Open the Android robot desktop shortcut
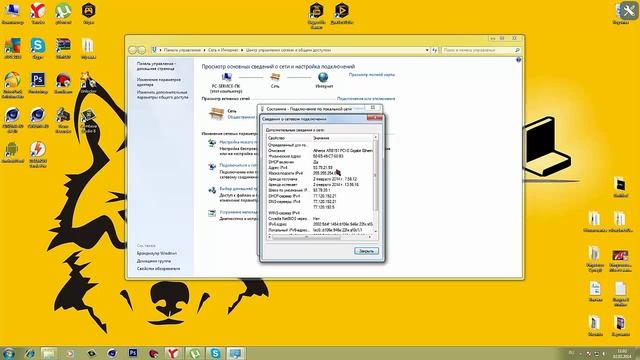 (12, 152)
